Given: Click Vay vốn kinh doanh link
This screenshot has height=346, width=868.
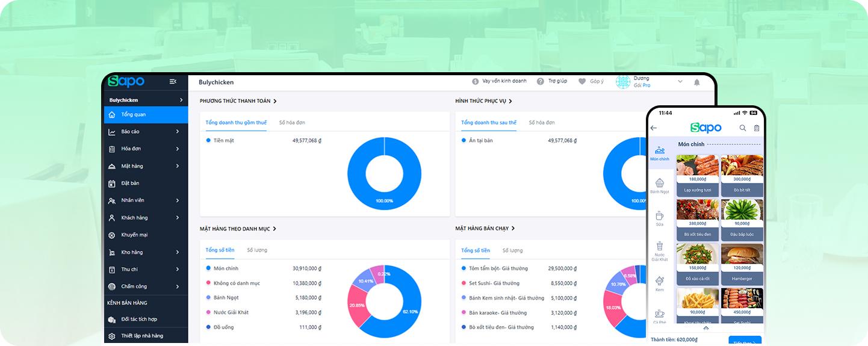Looking at the screenshot, I should point(500,81).
